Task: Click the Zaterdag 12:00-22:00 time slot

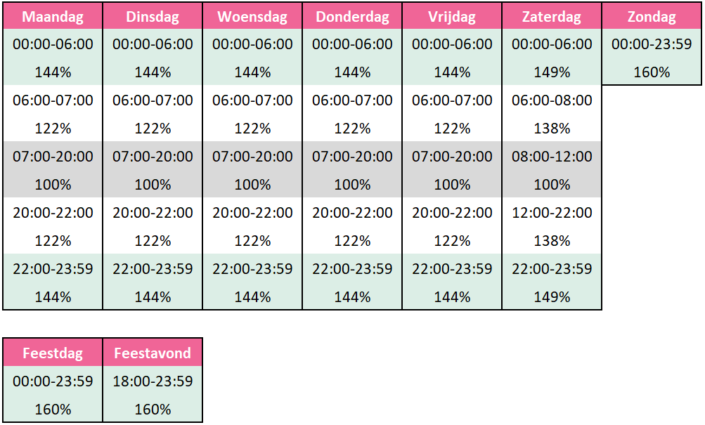Action: point(552,213)
